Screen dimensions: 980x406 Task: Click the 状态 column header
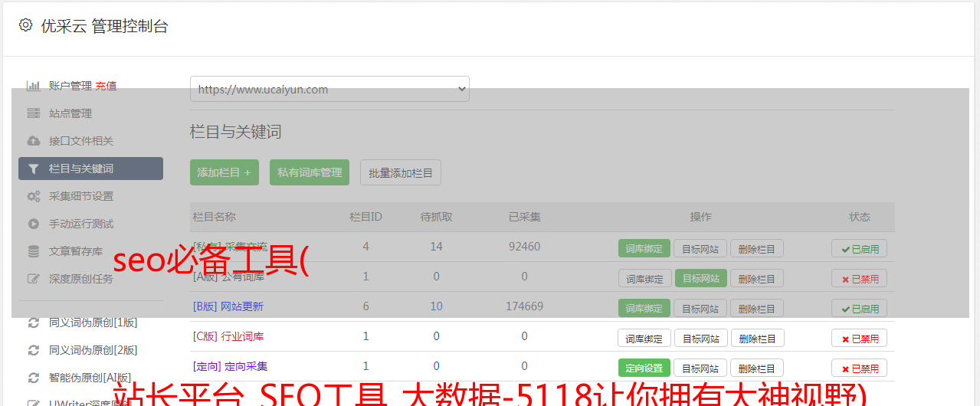coord(860,217)
